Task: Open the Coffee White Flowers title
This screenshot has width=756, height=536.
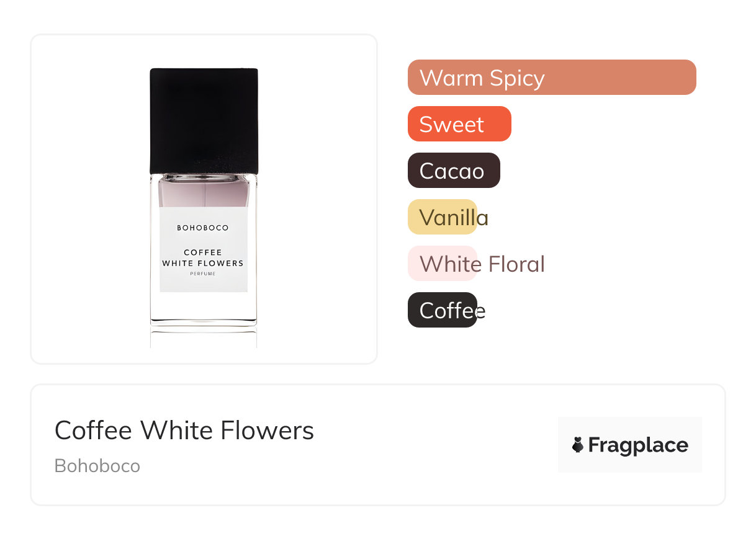Action: 184,431
